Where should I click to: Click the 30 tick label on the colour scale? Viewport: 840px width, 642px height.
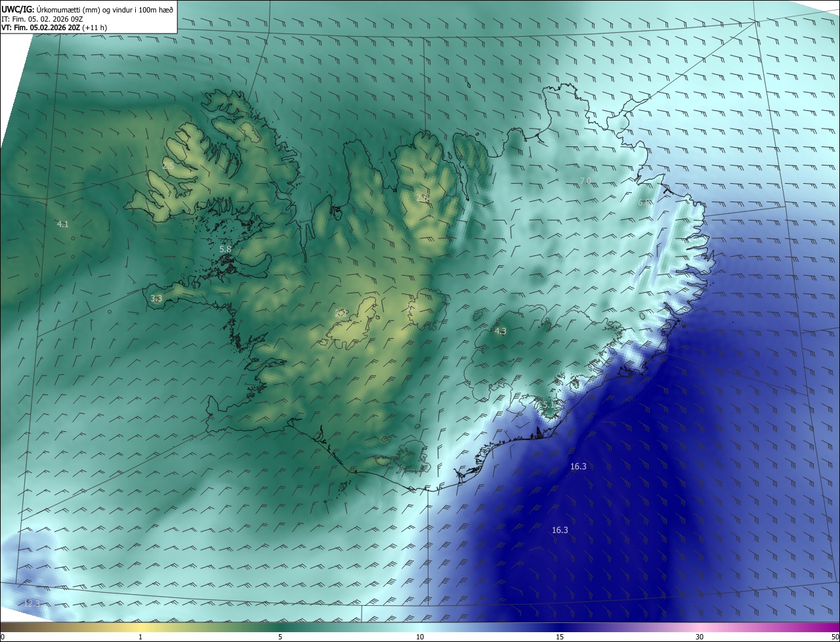pos(700,637)
